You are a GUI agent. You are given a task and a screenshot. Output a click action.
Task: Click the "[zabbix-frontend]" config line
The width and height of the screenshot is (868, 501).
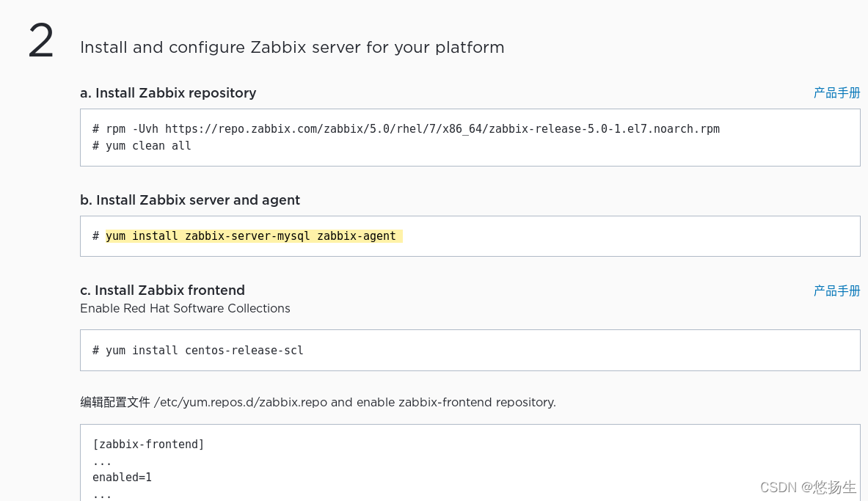pos(148,445)
